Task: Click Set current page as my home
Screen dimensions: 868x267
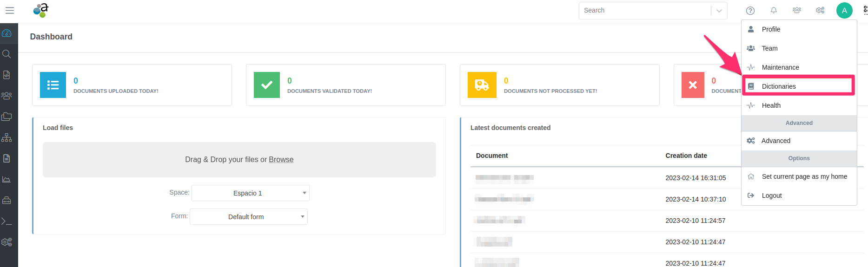Action: click(x=804, y=176)
